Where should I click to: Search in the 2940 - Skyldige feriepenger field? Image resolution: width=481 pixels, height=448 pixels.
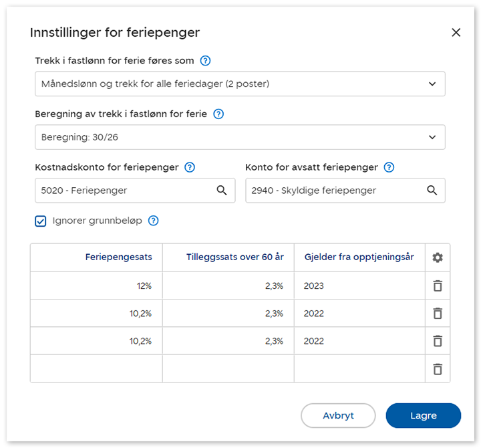[x=432, y=191]
